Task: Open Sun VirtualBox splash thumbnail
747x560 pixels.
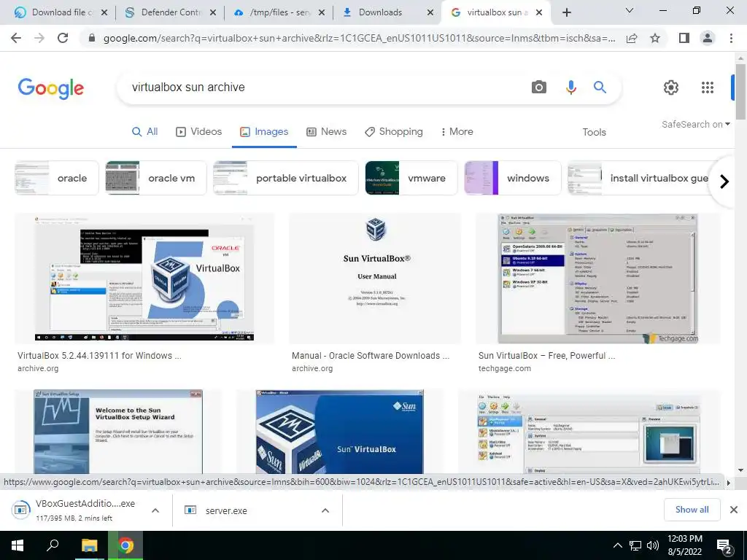Action: pos(340,432)
